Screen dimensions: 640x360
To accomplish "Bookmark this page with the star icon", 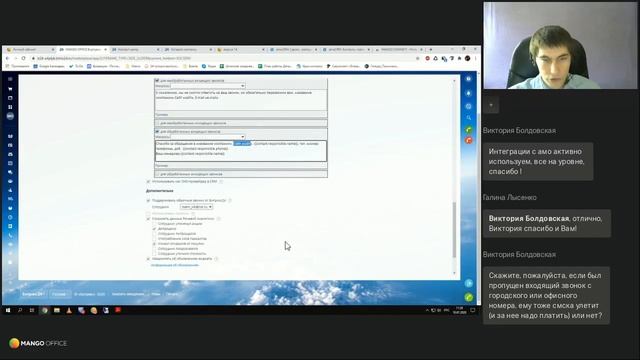I will tap(418, 58).
